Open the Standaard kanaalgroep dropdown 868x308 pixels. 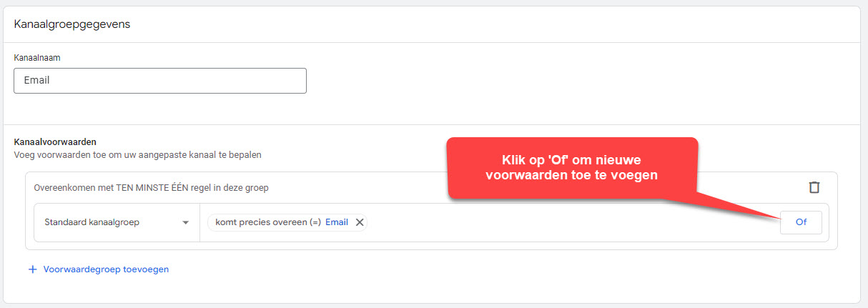(117, 222)
